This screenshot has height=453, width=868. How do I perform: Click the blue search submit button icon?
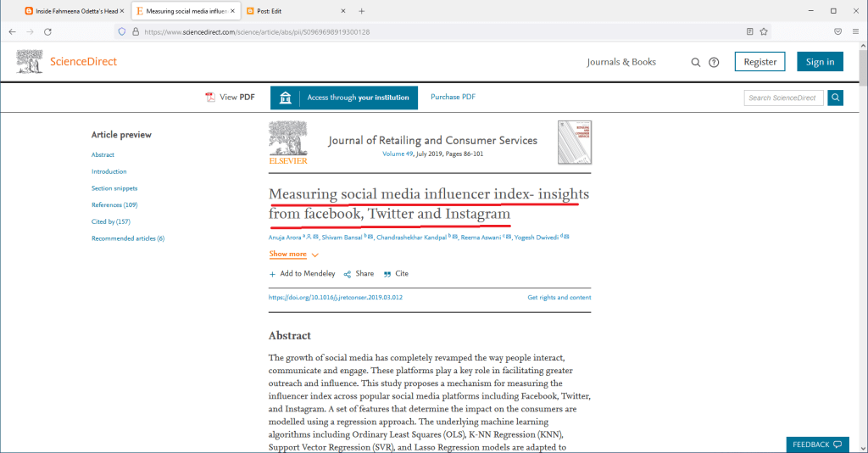[836, 98]
